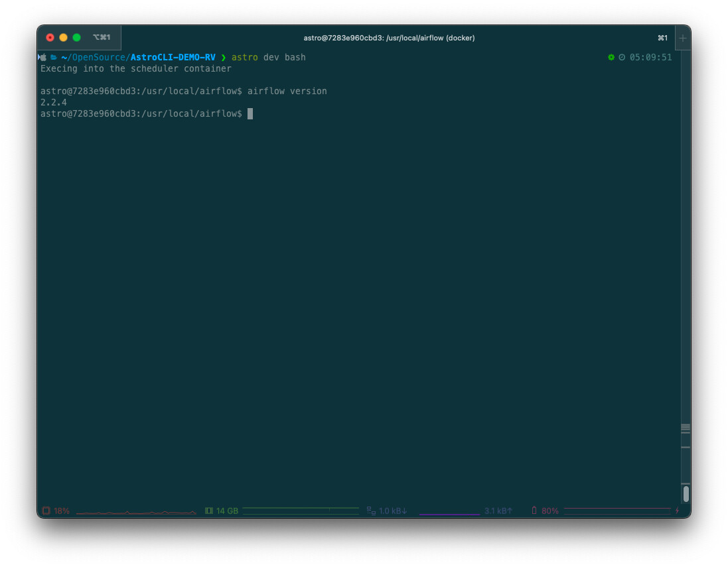Click the 3.1 kB upload rate
Screen dimensions: 728x567
(x=498, y=511)
